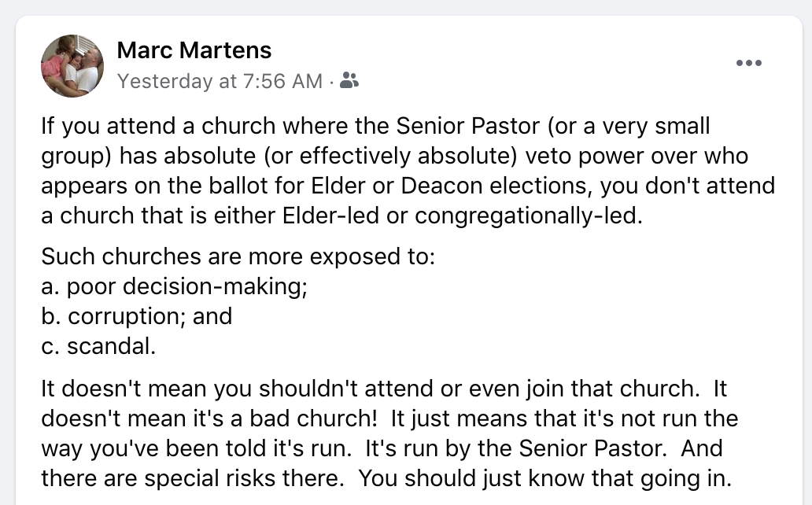Select the list item "a. poor decision-making;"
The image size is (812, 505).
(173, 286)
